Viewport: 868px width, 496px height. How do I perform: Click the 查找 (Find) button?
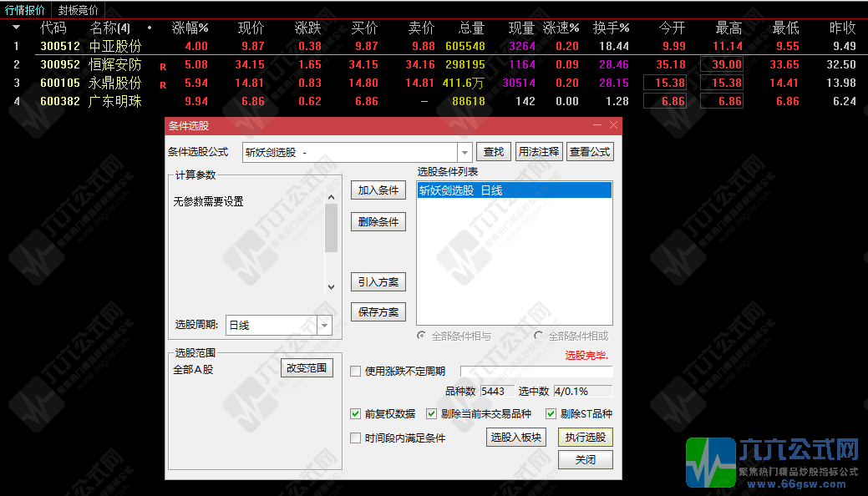(x=494, y=151)
